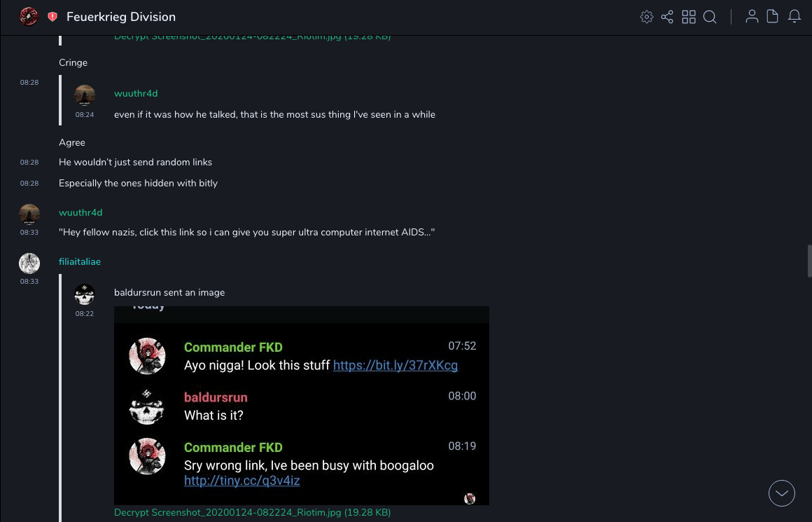
Task: Click the vertical scrollbar handle
Action: click(809, 261)
